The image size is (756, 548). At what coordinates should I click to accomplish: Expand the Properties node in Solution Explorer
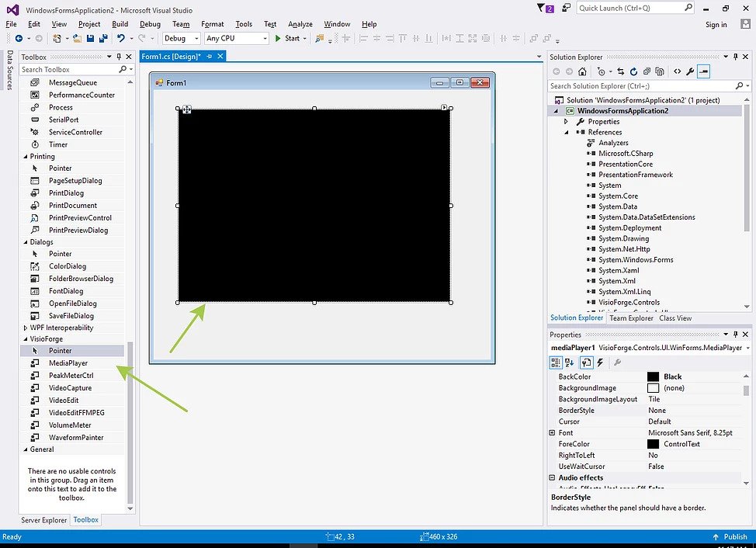(566, 121)
